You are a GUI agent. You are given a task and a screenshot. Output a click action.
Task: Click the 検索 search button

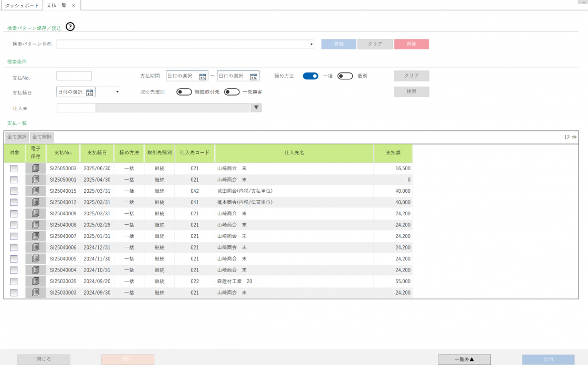[411, 92]
